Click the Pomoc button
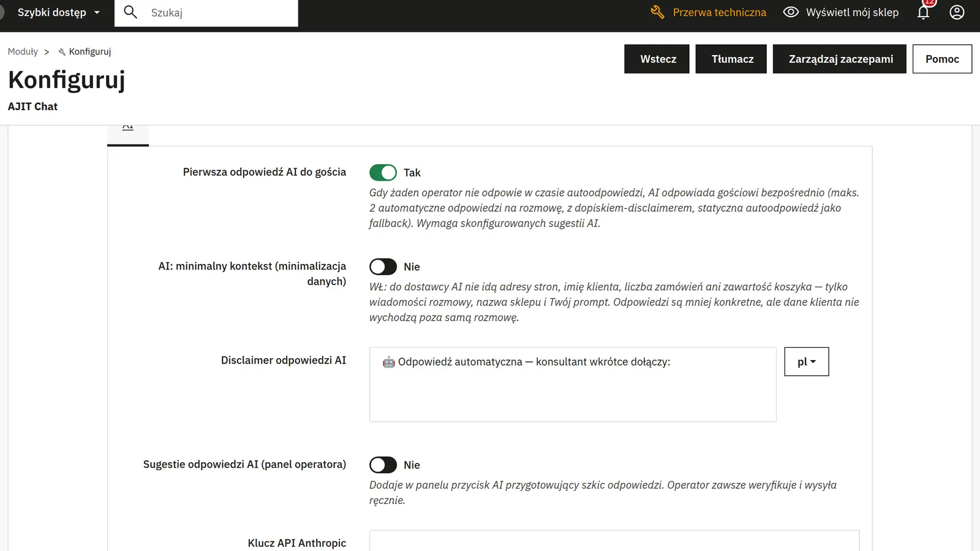 click(942, 59)
